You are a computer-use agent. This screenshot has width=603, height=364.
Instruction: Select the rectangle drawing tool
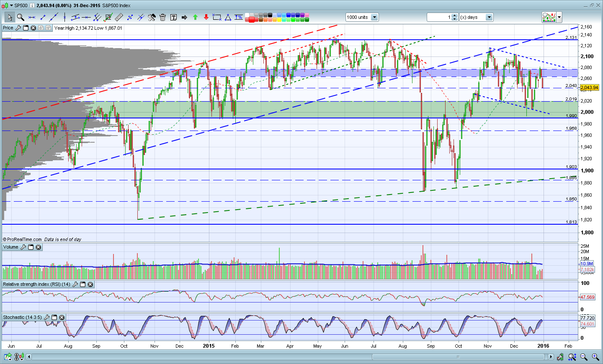pos(217,17)
